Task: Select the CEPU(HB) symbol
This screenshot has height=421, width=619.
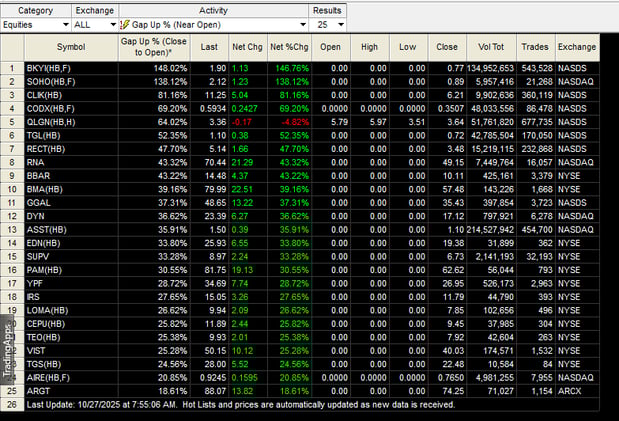Action: click(x=46, y=324)
